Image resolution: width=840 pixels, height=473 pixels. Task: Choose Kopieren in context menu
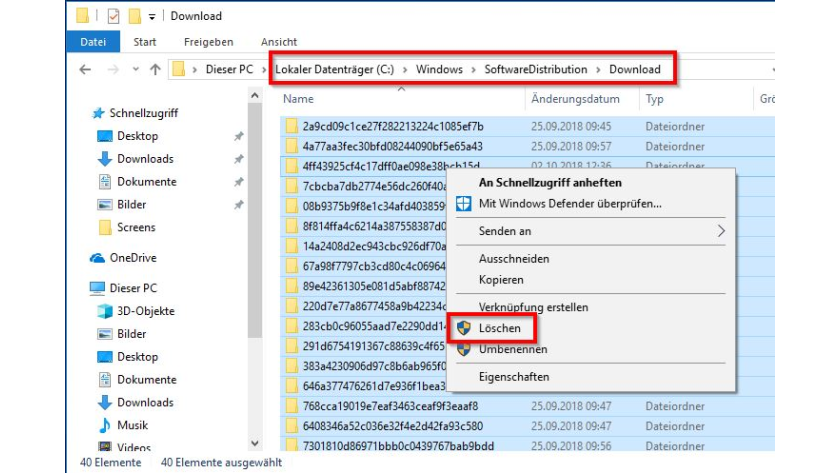point(501,280)
